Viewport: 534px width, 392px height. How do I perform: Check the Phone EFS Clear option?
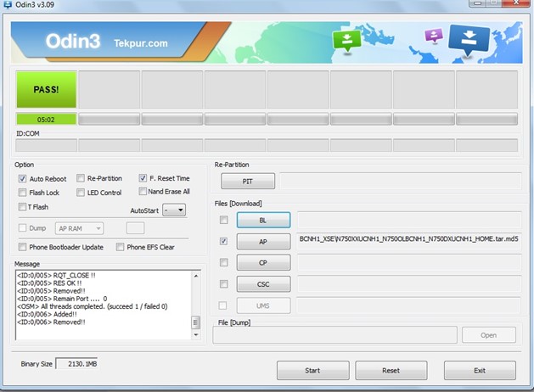pos(120,247)
